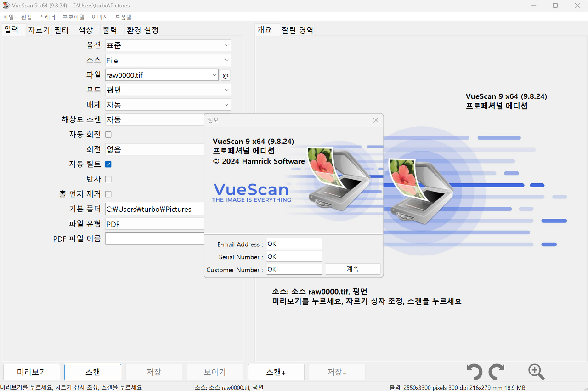The height and width of the screenshot is (391, 588).
Task: Click the status bar output size text
Action: click(457, 387)
